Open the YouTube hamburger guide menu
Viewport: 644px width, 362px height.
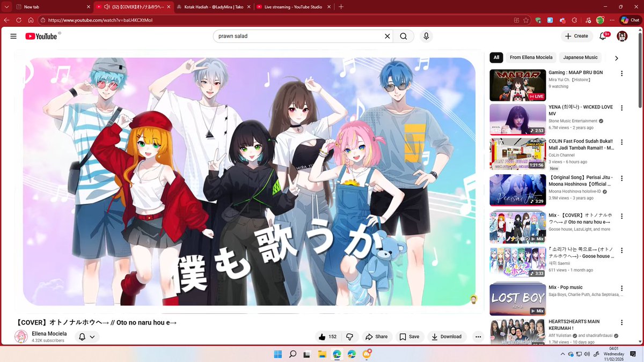pos(13,36)
